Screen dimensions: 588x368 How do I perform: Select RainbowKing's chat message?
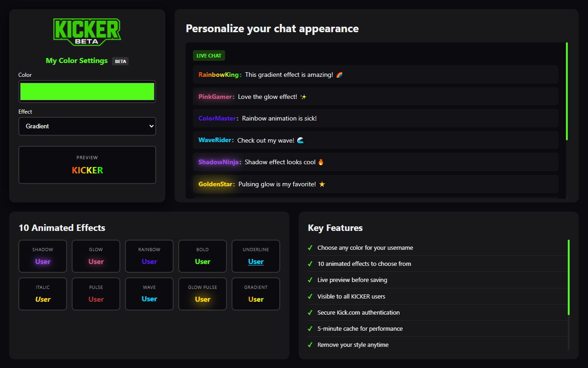376,75
